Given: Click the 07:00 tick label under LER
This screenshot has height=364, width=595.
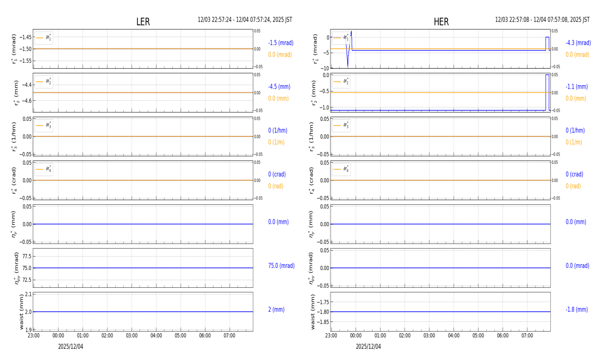Looking at the screenshot, I should [230, 336].
